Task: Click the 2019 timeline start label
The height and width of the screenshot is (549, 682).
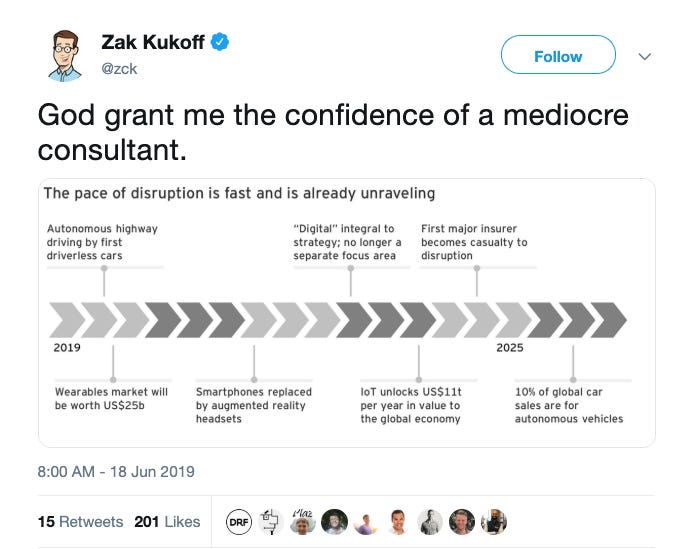Action: tap(67, 348)
